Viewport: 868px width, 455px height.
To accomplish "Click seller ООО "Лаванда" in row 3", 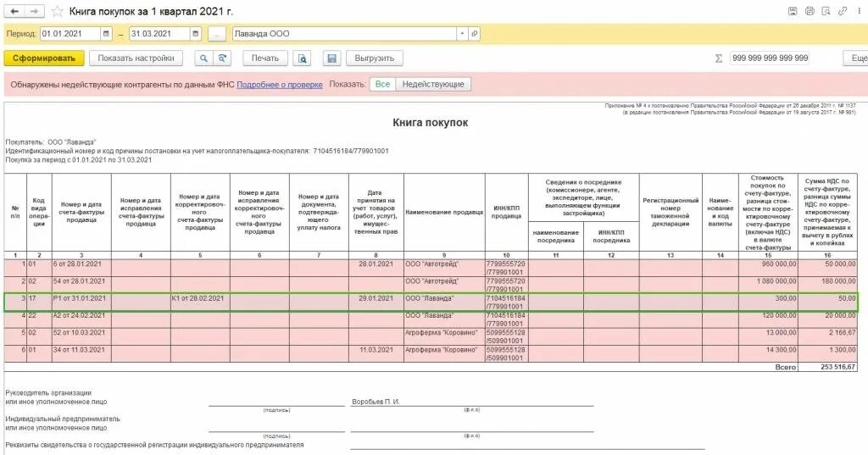I will (x=444, y=302).
